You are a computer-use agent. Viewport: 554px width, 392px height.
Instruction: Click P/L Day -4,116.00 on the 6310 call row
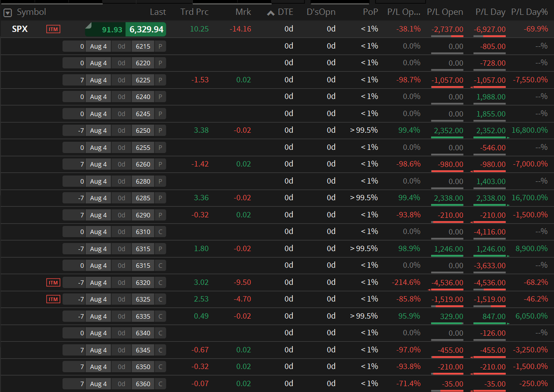tap(490, 232)
